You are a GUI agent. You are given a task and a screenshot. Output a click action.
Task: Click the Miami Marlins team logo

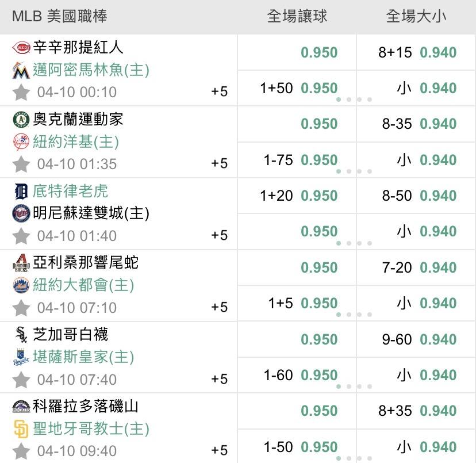coord(21,71)
